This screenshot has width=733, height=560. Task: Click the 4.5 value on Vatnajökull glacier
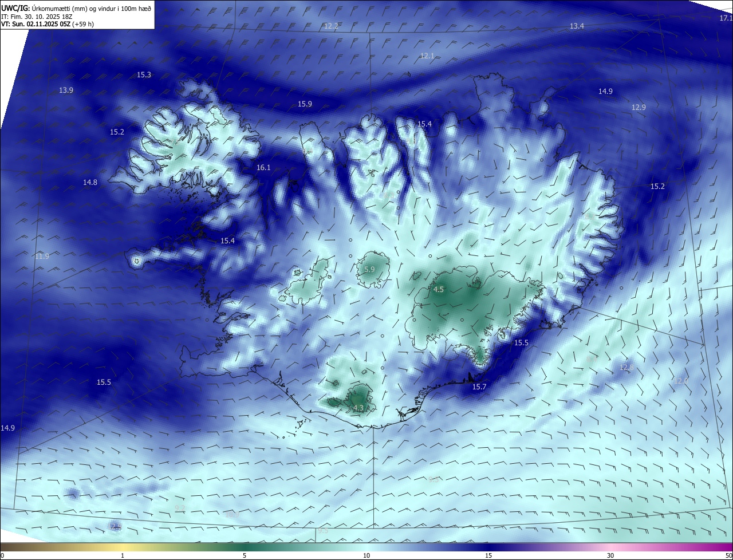tap(439, 290)
